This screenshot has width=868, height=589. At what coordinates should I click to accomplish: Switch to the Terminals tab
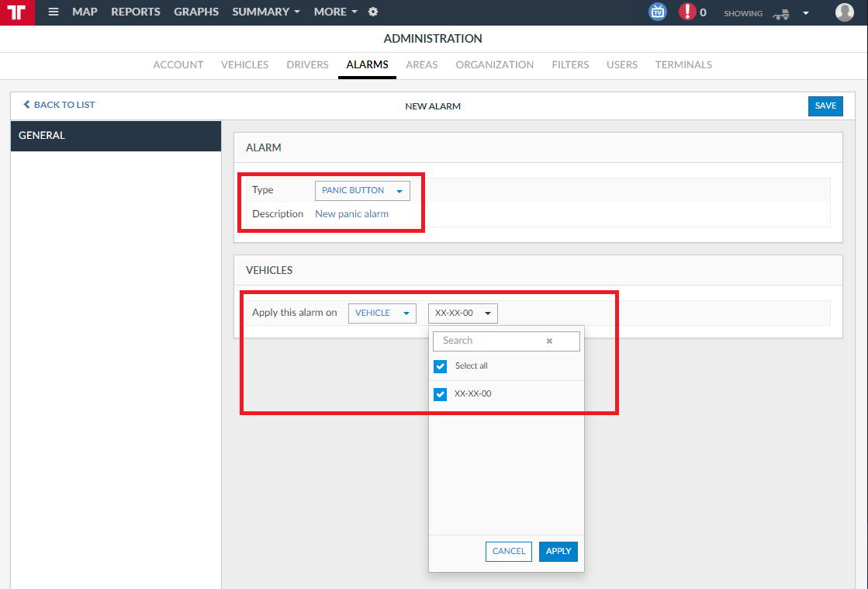[683, 64]
